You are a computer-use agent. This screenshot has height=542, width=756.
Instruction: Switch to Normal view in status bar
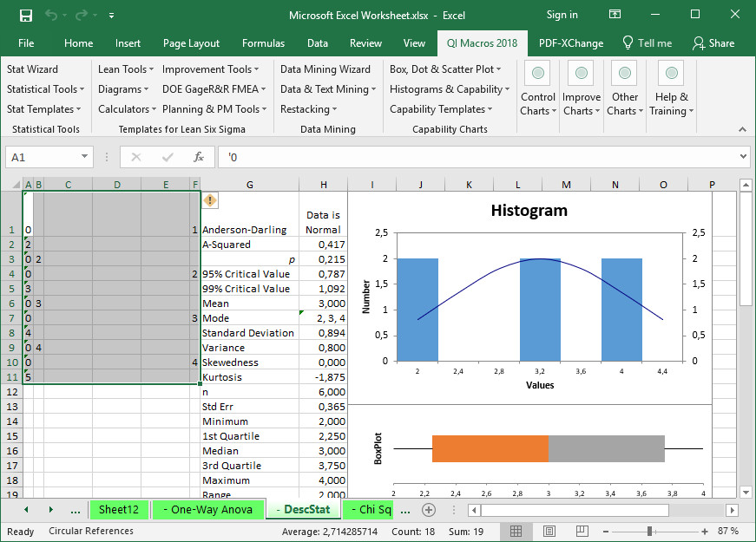click(x=516, y=532)
